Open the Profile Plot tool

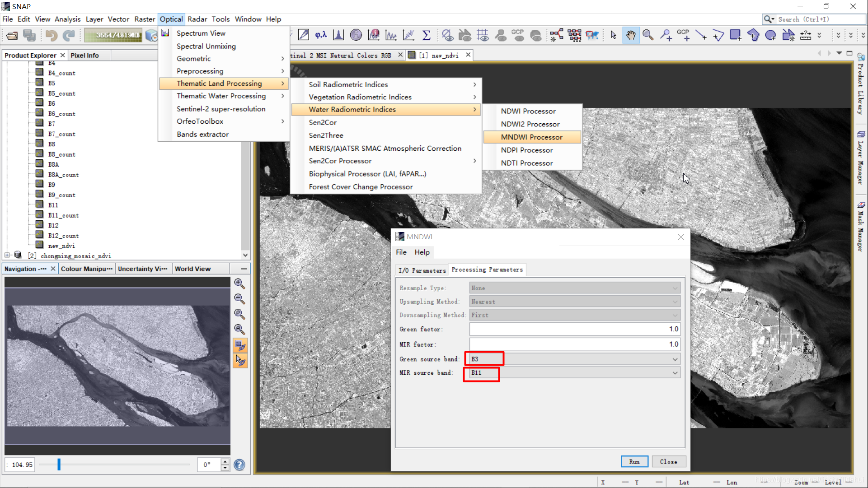click(x=391, y=35)
